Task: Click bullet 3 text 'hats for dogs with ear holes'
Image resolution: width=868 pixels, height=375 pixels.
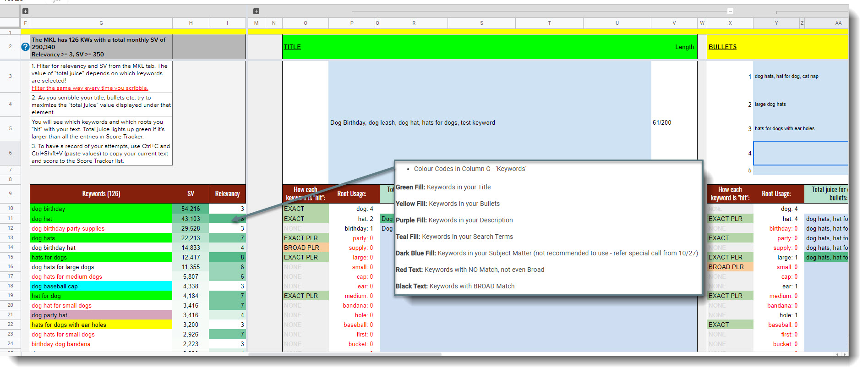Action: tap(785, 128)
